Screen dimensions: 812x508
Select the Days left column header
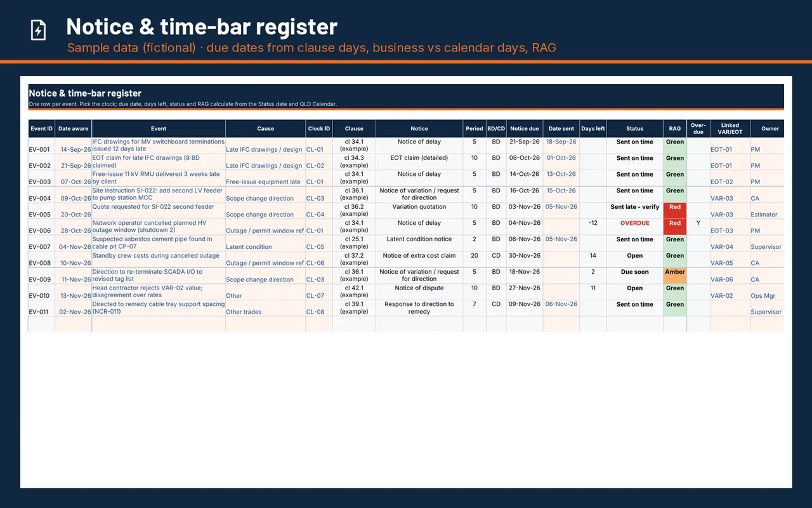coord(593,128)
